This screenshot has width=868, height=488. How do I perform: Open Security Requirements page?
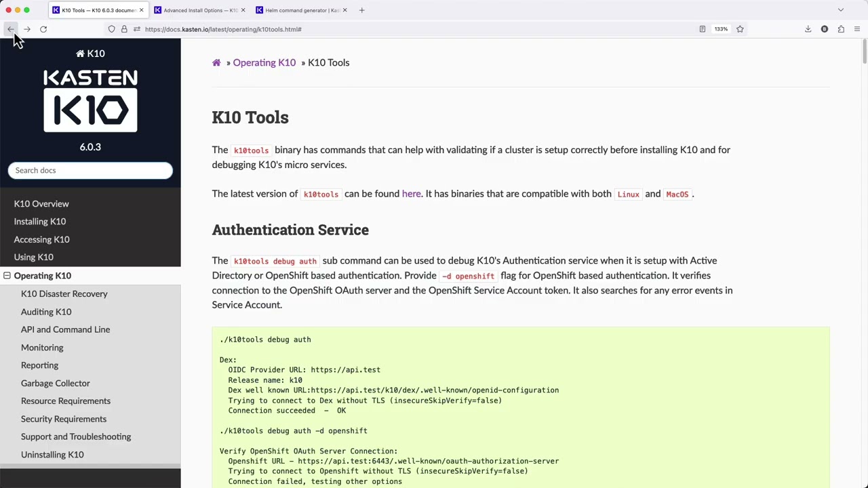click(x=64, y=419)
